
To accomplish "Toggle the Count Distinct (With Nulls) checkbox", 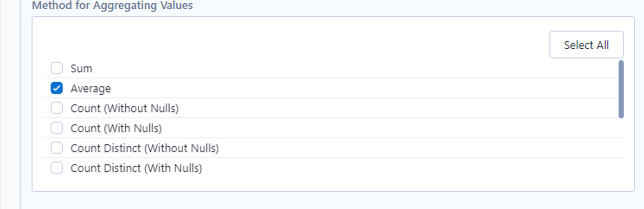I will click(56, 168).
